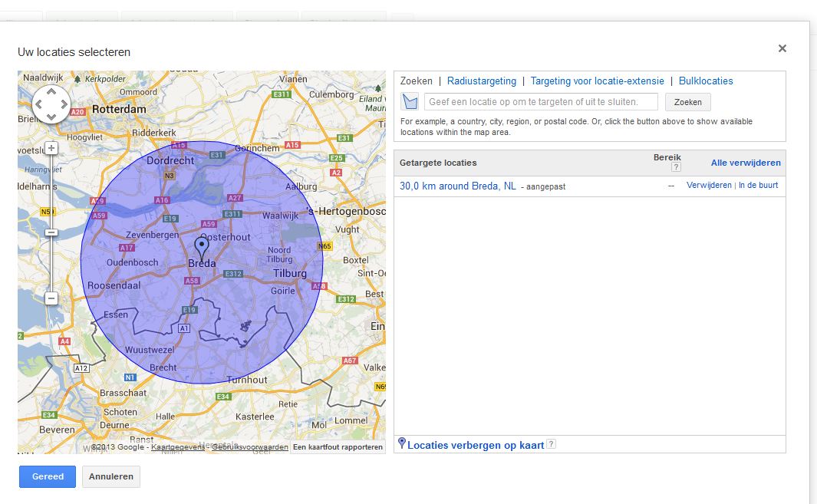
Task: Close the Uw locaties selecteren dialog
Action: [782, 48]
